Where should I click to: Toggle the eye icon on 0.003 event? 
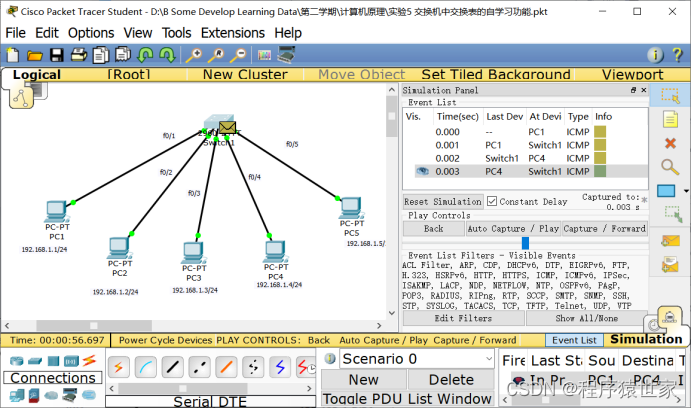422,171
